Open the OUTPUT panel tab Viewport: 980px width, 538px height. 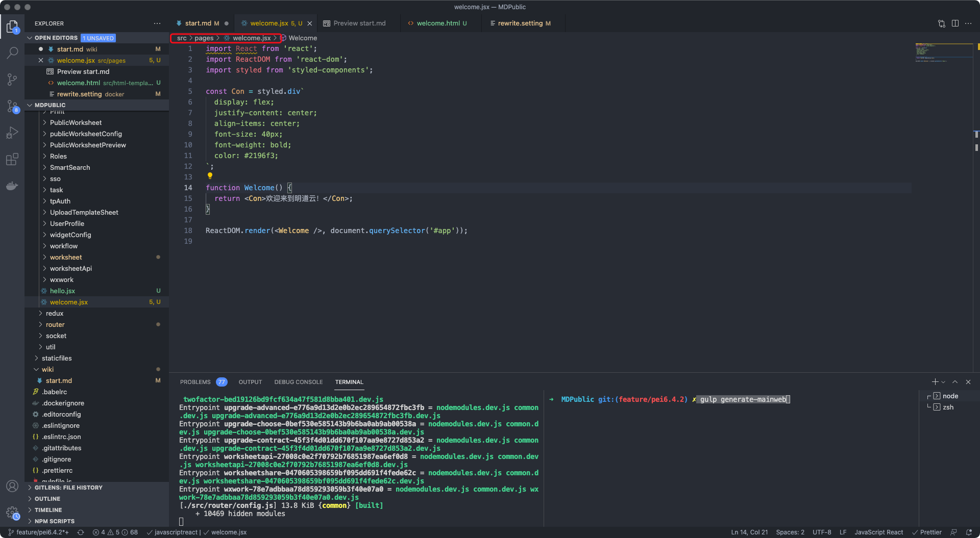coord(250,382)
